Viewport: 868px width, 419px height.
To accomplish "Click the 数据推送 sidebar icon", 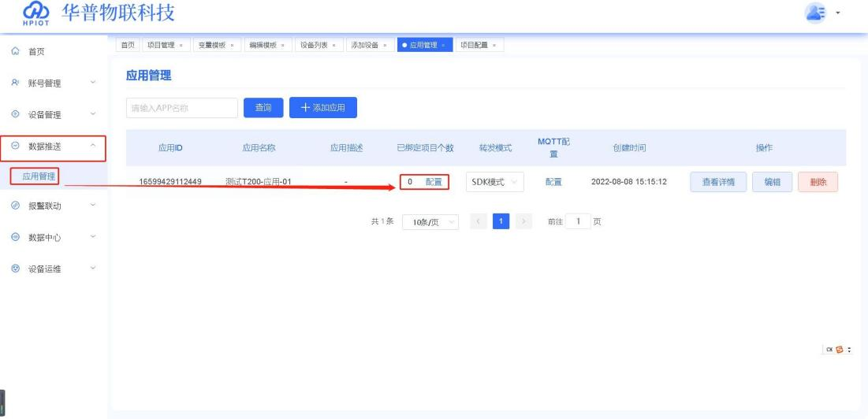I will [16, 146].
